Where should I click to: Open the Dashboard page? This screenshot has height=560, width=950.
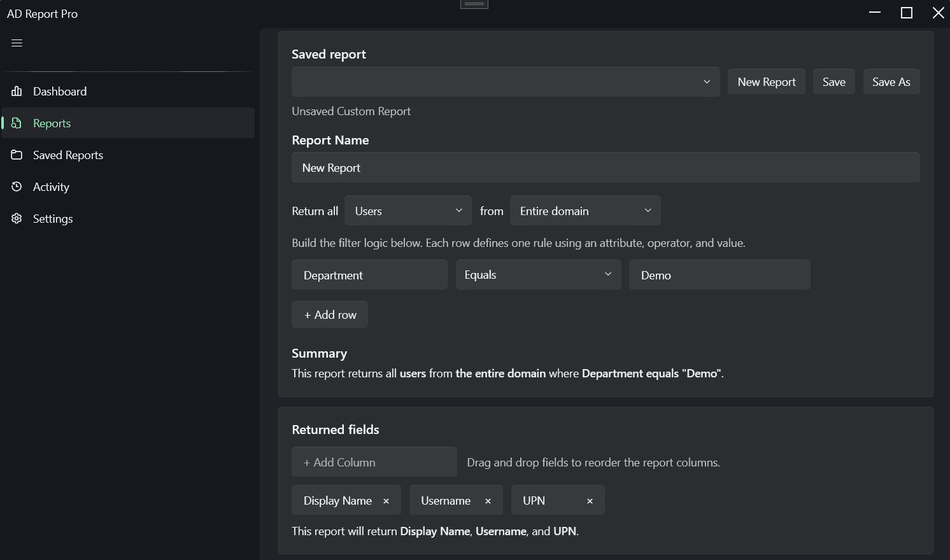tap(128, 91)
